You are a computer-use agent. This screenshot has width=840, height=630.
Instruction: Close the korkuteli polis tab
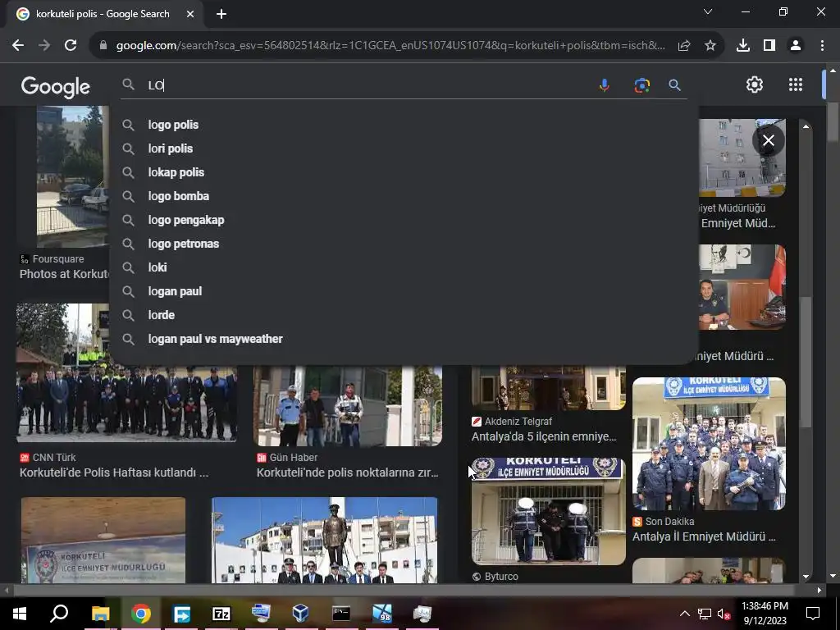point(190,15)
